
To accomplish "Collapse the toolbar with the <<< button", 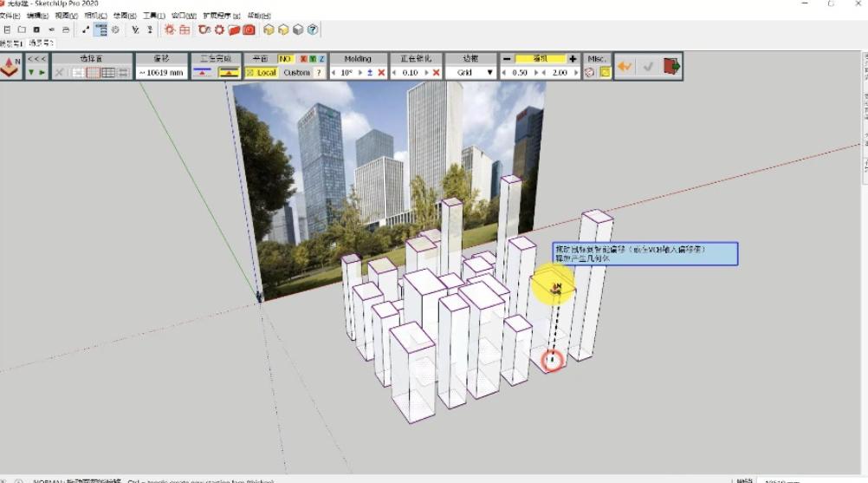I will (36, 59).
